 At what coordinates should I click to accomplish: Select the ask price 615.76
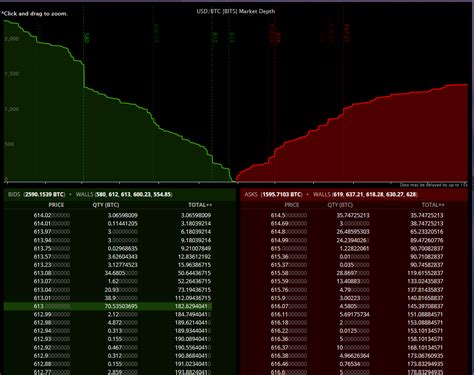click(x=289, y=290)
